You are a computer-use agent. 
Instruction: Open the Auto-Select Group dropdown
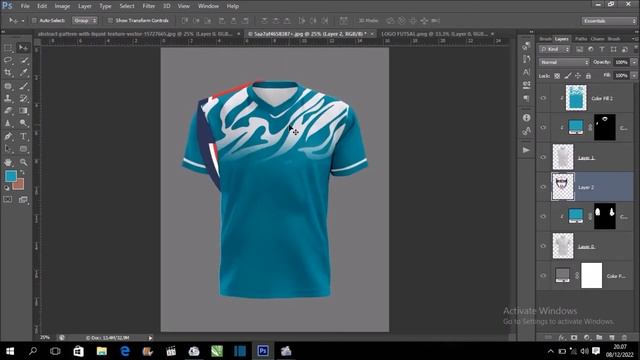[85, 20]
